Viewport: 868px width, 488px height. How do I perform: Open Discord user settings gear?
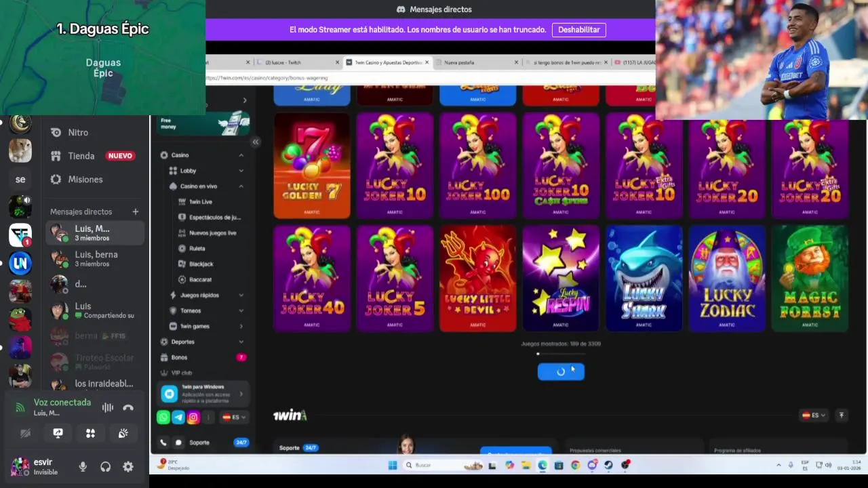click(128, 466)
